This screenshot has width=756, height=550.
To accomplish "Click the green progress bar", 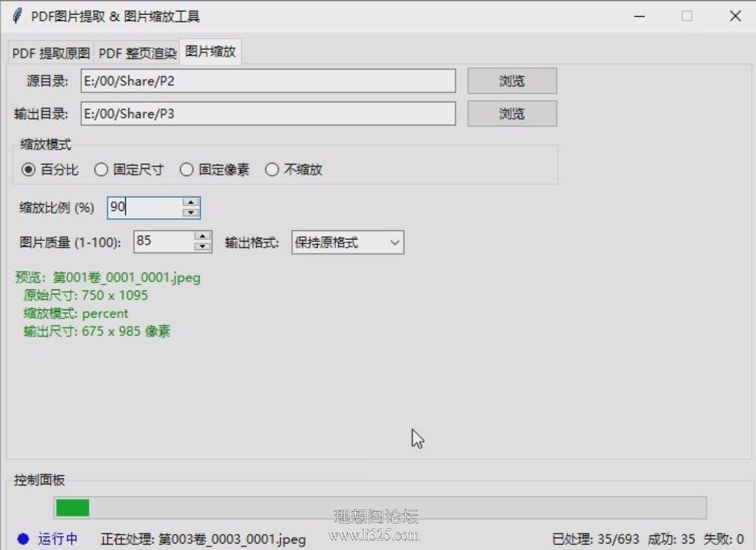I will tap(380, 507).
